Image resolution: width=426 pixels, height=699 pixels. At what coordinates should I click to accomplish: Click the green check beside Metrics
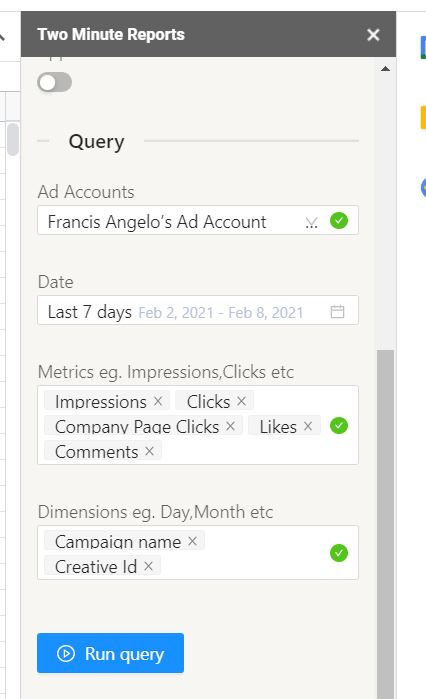[x=339, y=426]
